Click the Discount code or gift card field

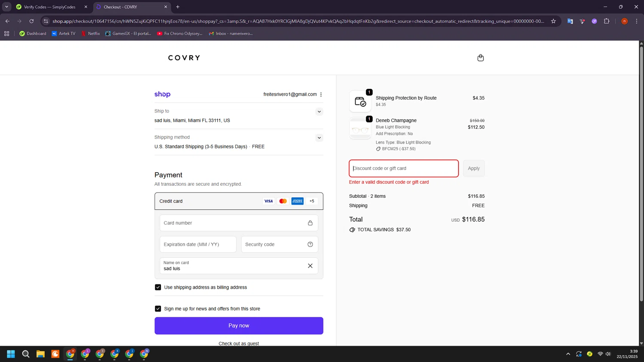point(404,169)
